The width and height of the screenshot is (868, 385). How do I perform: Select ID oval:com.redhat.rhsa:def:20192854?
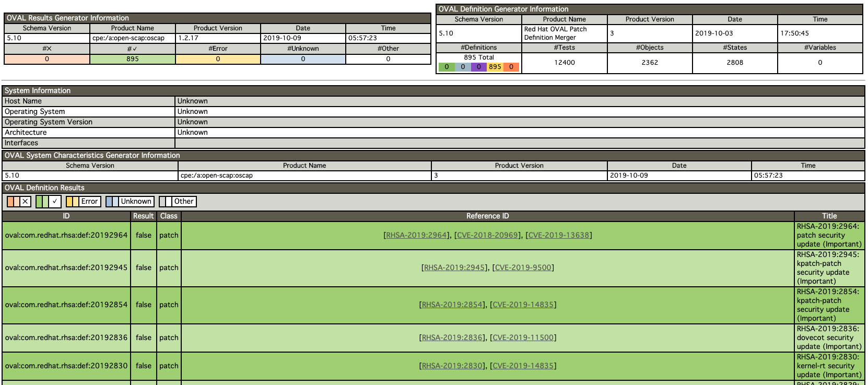[66, 305]
